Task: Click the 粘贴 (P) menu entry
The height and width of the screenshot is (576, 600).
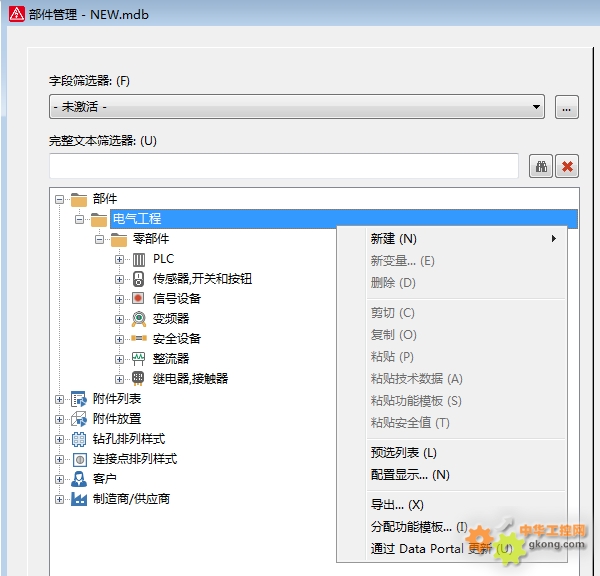Action: point(452,357)
